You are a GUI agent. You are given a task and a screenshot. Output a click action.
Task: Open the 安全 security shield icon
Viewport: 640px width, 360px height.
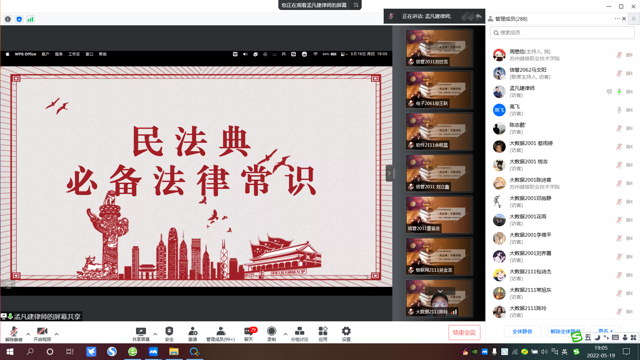169,333
